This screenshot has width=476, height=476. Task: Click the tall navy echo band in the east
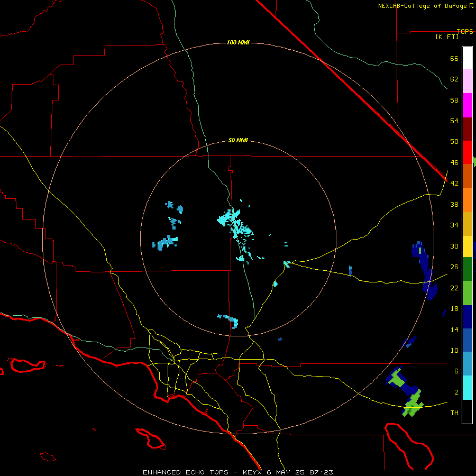click(x=425, y=270)
